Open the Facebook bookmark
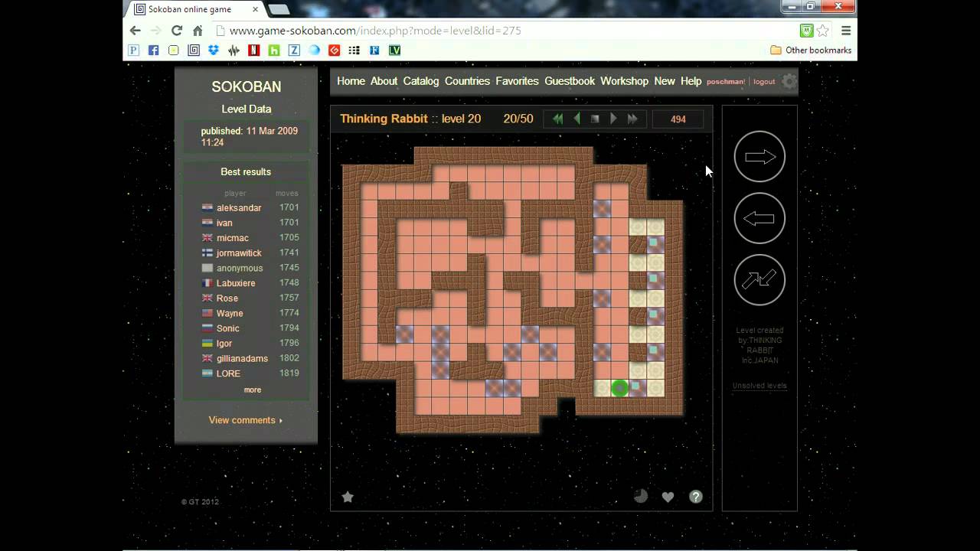Screen dimensions: 980x551 [153, 51]
